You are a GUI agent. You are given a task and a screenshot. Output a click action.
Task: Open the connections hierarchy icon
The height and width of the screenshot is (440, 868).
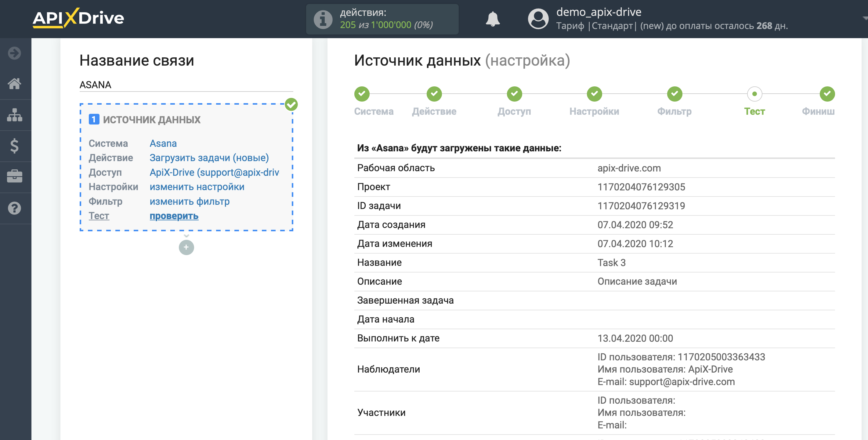point(14,115)
